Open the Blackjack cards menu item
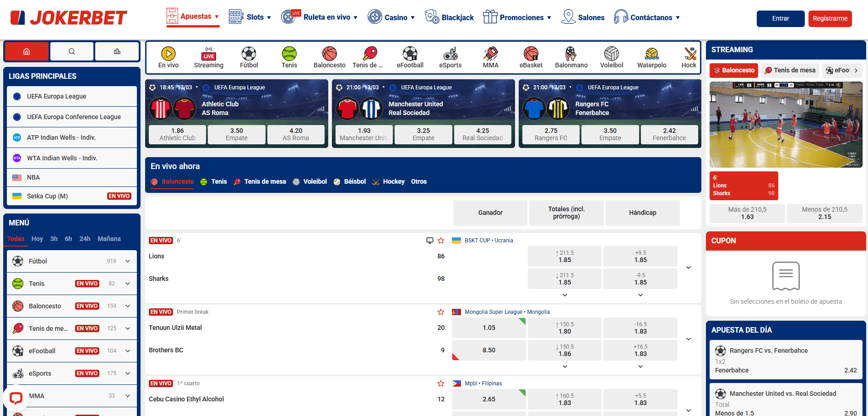This screenshot has height=416, width=868. [x=449, y=17]
